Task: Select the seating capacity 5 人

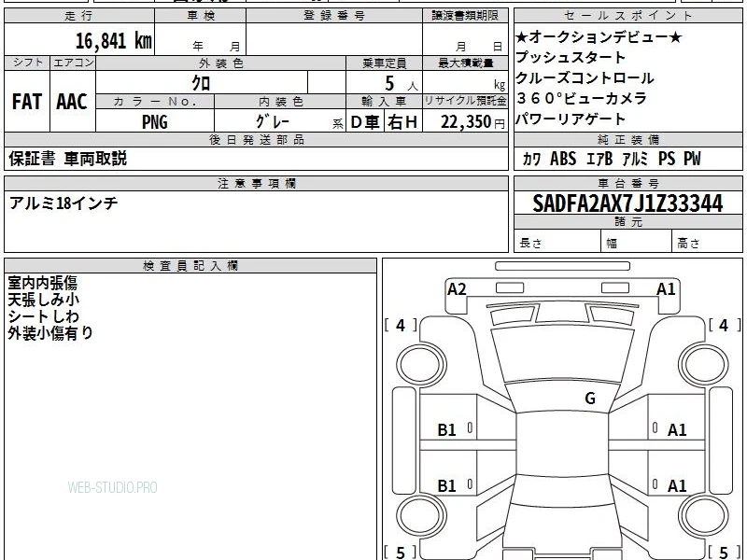Action: (401, 84)
